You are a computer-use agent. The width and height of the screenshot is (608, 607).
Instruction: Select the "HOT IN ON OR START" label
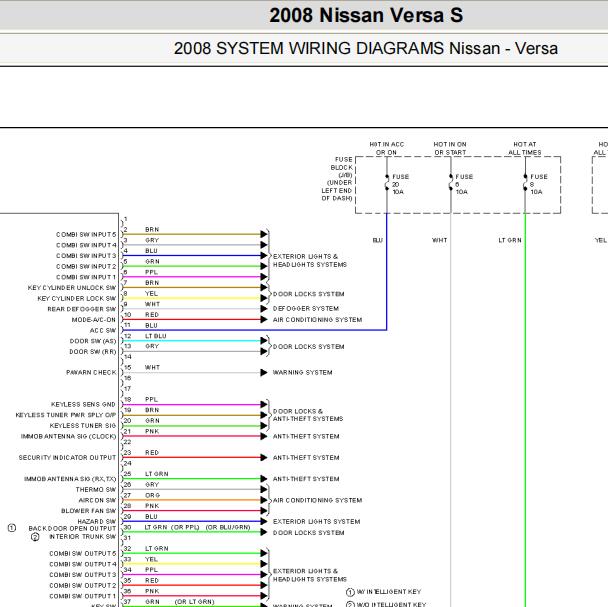point(450,149)
